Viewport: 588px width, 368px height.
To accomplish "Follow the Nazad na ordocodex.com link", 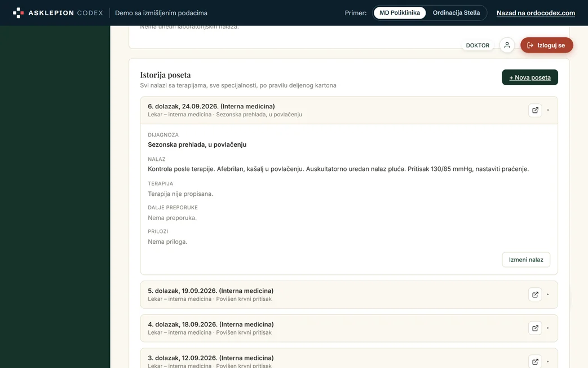I will [x=536, y=13].
